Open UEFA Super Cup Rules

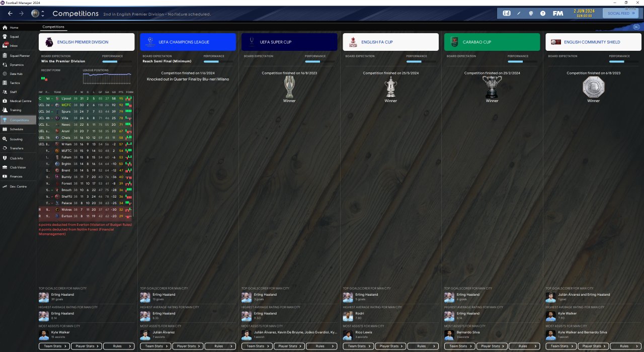[x=321, y=346]
